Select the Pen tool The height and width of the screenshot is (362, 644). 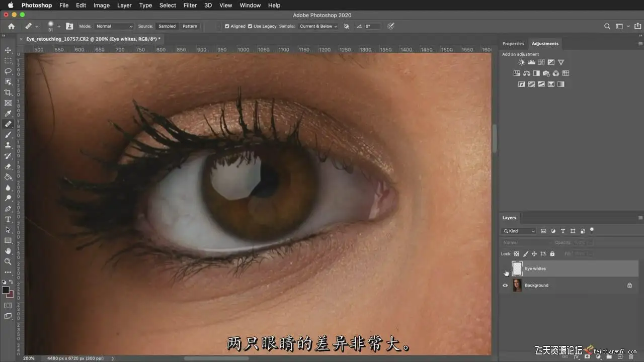pos(8,209)
